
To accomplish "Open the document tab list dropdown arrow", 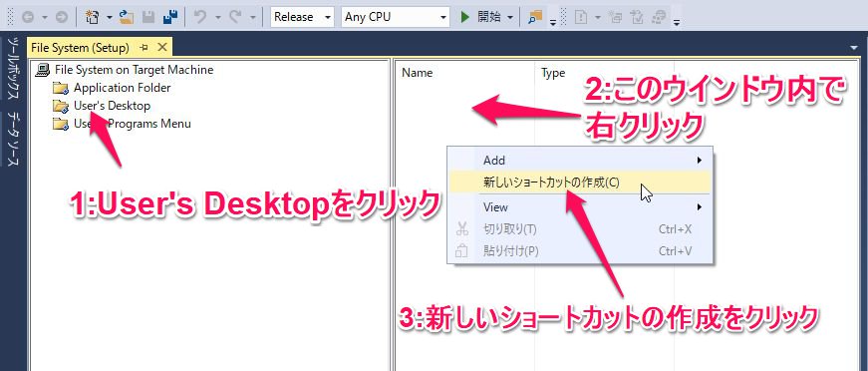I will (x=853, y=48).
